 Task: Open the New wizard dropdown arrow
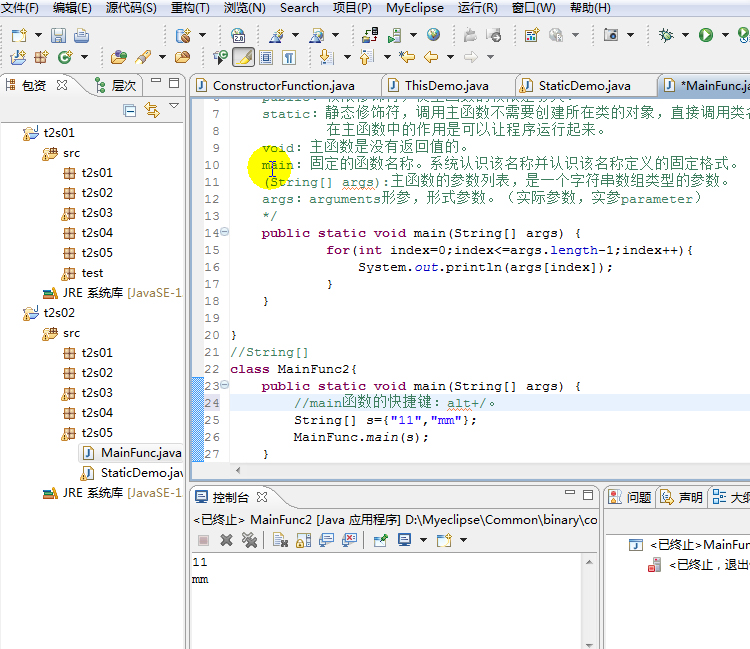click(38, 35)
